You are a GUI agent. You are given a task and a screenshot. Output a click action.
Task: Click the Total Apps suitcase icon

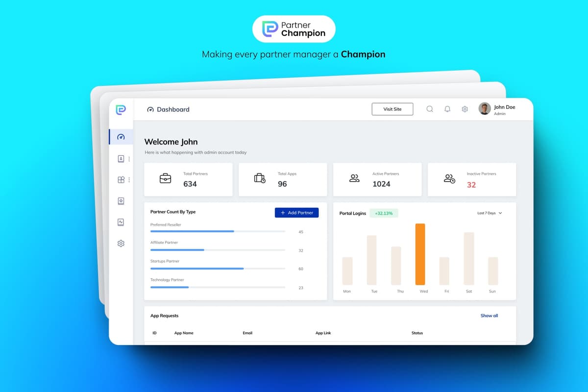coord(260,178)
